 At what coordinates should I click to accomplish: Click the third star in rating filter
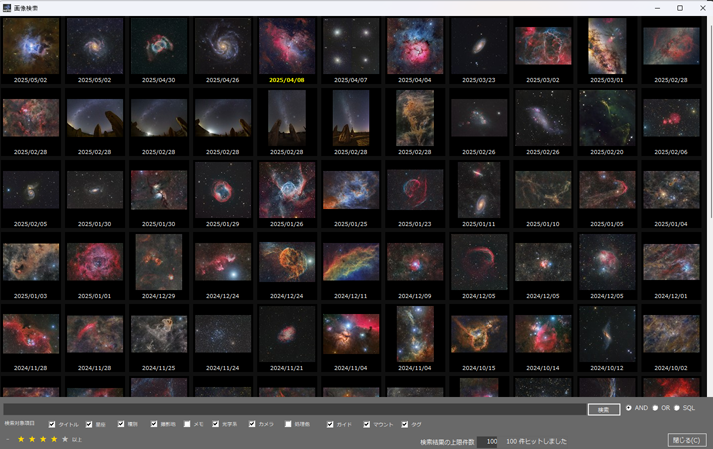[x=43, y=439]
